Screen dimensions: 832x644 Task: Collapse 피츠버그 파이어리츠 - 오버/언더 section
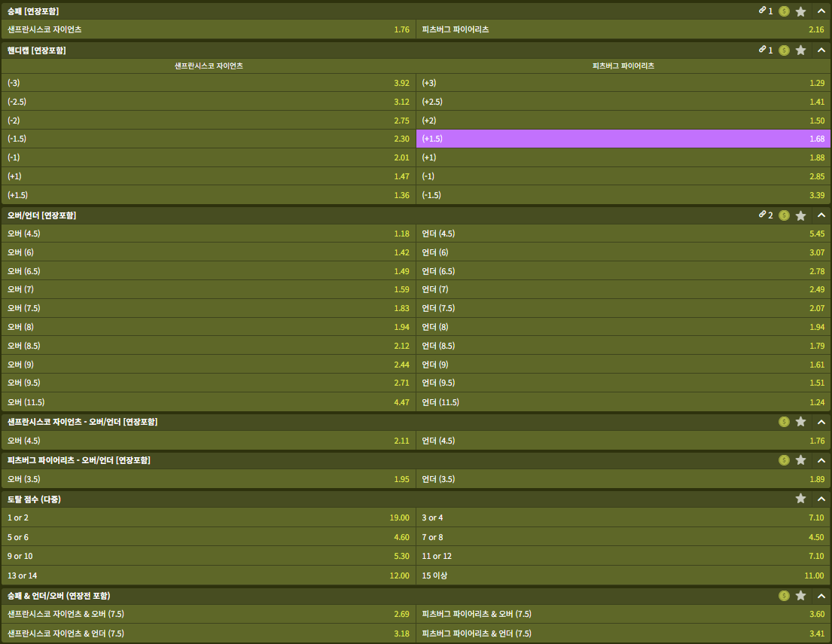click(x=821, y=460)
